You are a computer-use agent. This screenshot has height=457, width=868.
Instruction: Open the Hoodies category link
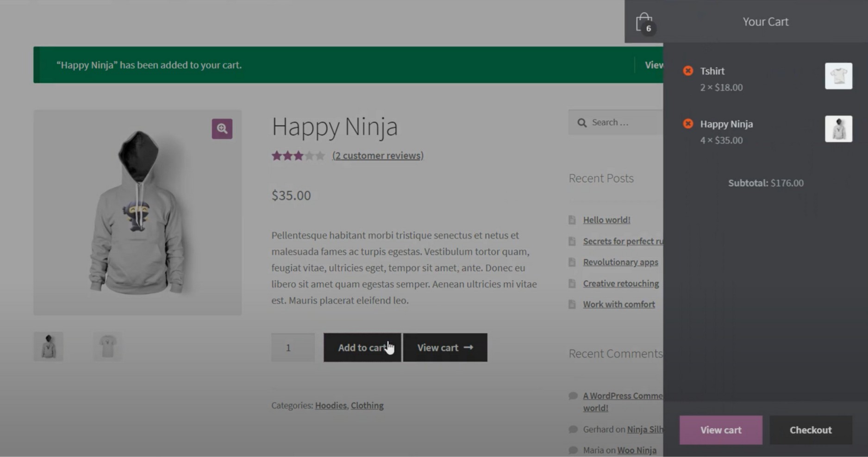point(331,406)
